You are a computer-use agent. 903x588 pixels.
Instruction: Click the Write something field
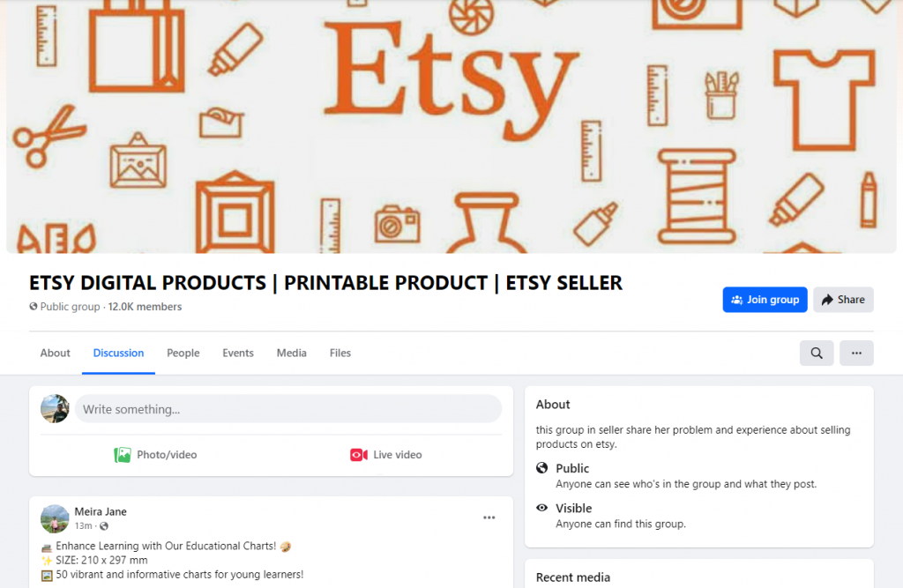point(288,408)
